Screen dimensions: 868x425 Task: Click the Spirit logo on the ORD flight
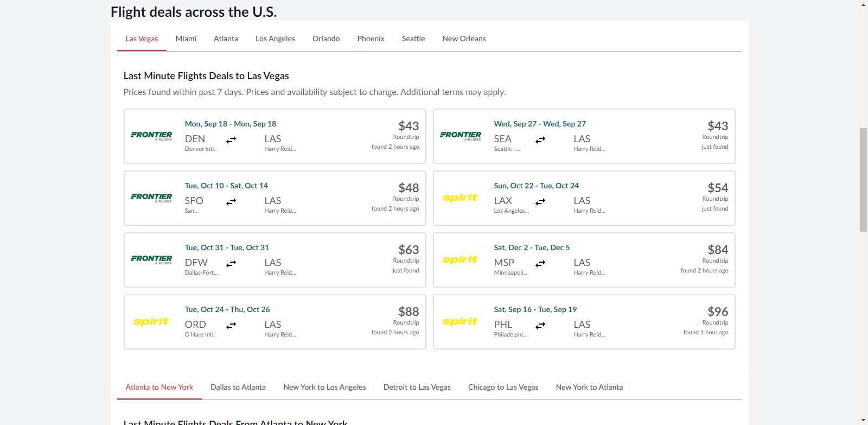tap(151, 321)
